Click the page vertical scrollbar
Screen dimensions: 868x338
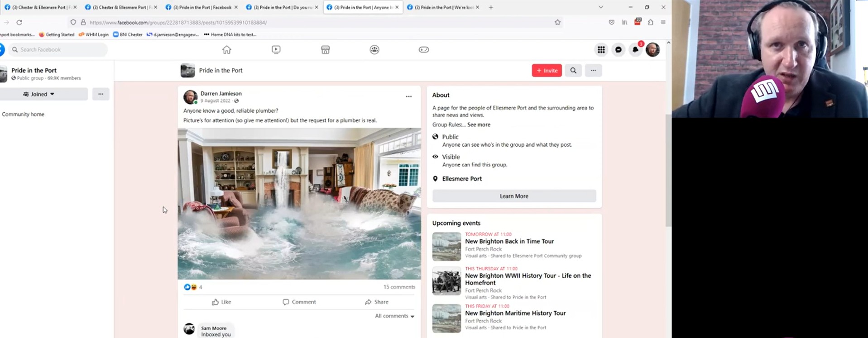668,170
